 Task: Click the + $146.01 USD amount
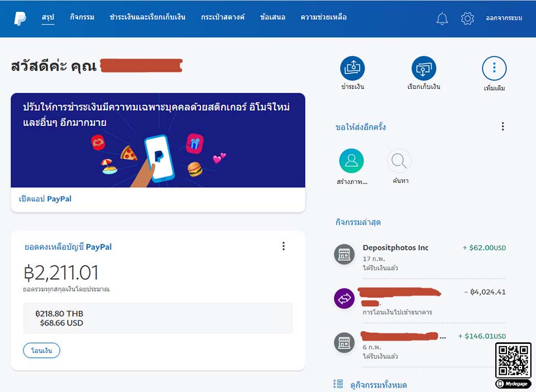click(482, 336)
